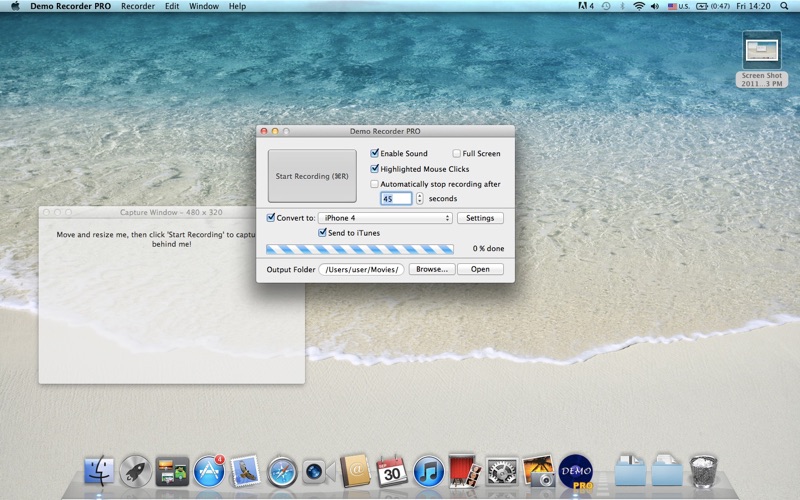Enable Automatically stop recording after
800x500 pixels.
[x=374, y=184]
